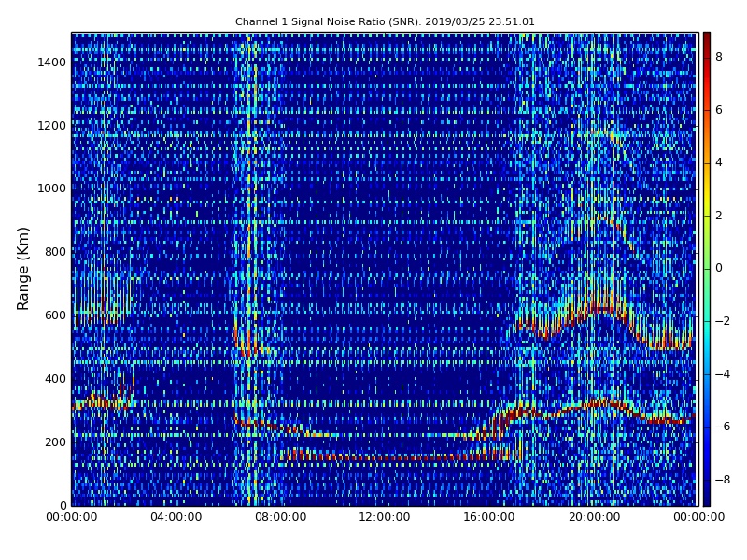This screenshot has width=747, height=560.
Task: Click the colorbar tick label 6
Action: (719, 110)
